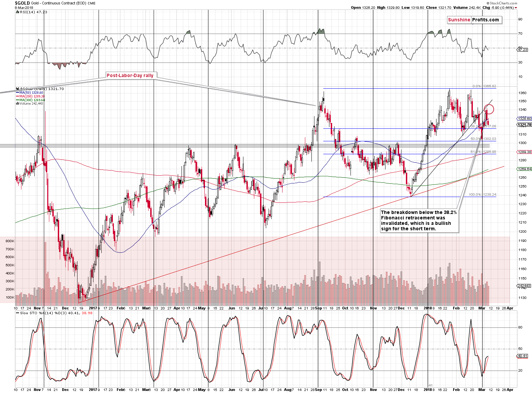Viewport: 532px width, 393px height.
Task: Click the red circle marking the March high
Action: (488, 109)
